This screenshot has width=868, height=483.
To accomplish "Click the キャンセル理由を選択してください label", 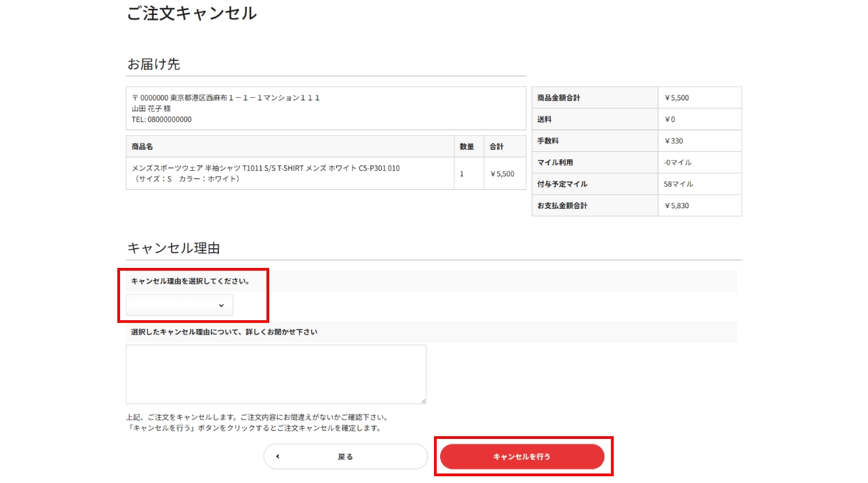I will (190, 281).
